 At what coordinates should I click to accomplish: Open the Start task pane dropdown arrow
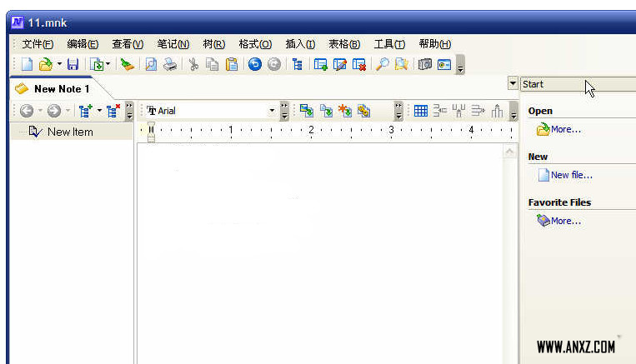513,84
